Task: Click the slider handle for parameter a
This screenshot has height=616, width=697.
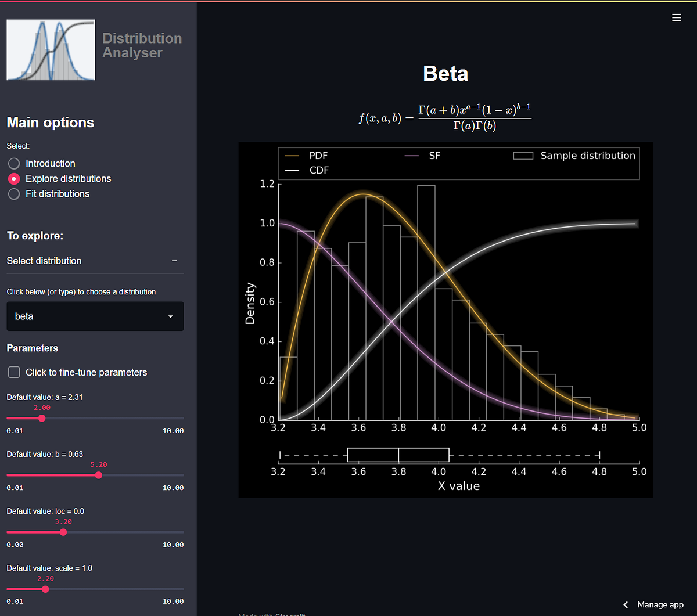Action: coord(41,418)
